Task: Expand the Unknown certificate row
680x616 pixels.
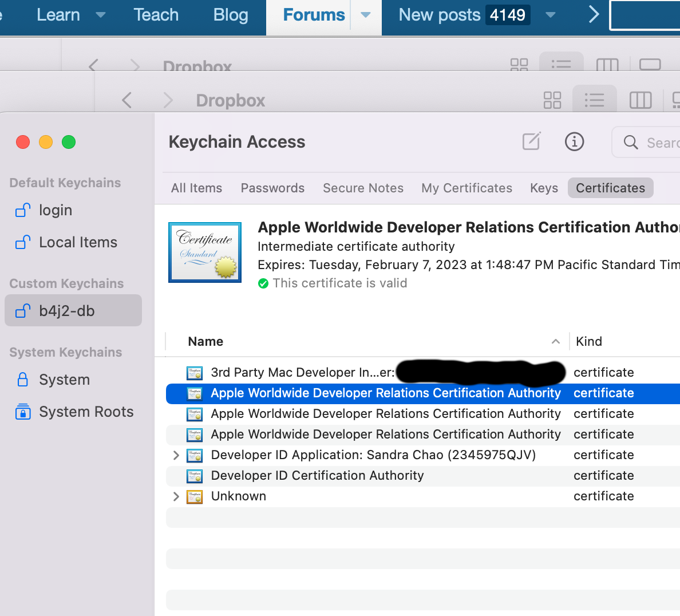Action: click(x=176, y=496)
